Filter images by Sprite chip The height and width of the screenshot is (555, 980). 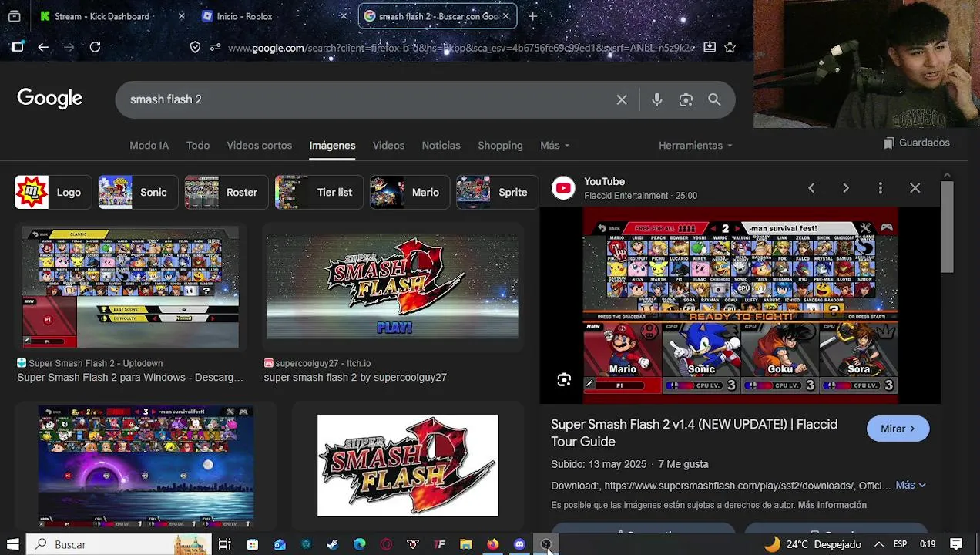tap(497, 193)
